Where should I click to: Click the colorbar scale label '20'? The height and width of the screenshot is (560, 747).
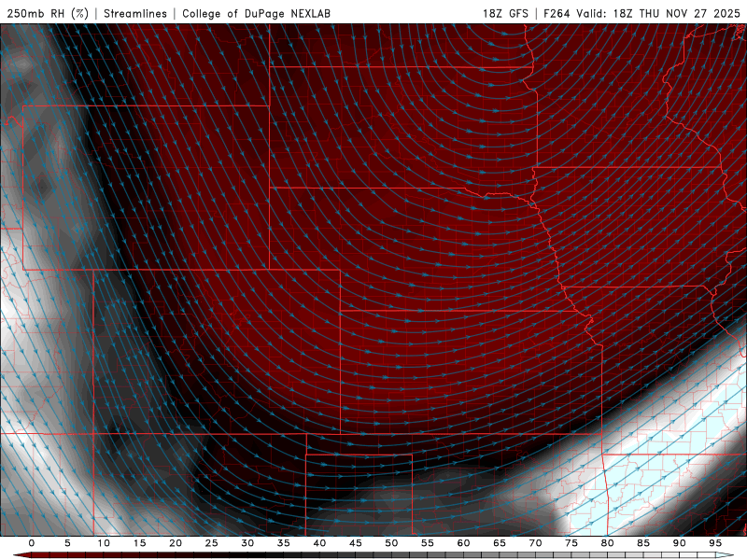tap(176, 543)
